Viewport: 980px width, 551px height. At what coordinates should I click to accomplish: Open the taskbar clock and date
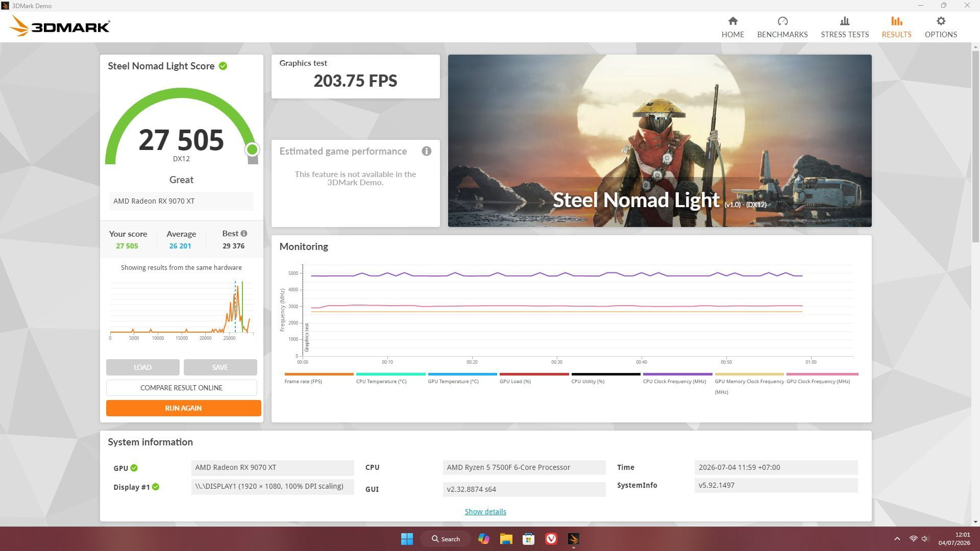pyautogui.click(x=954, y=539)
